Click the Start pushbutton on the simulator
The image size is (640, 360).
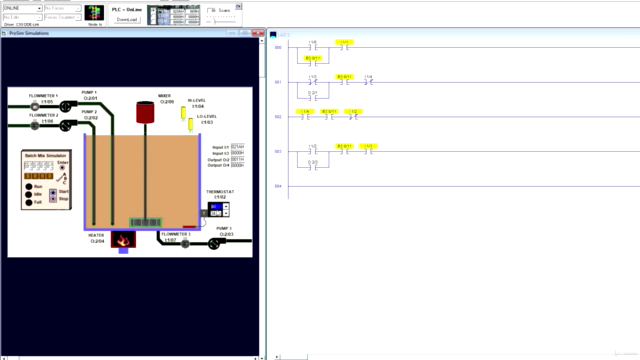[x=53, y=192]
